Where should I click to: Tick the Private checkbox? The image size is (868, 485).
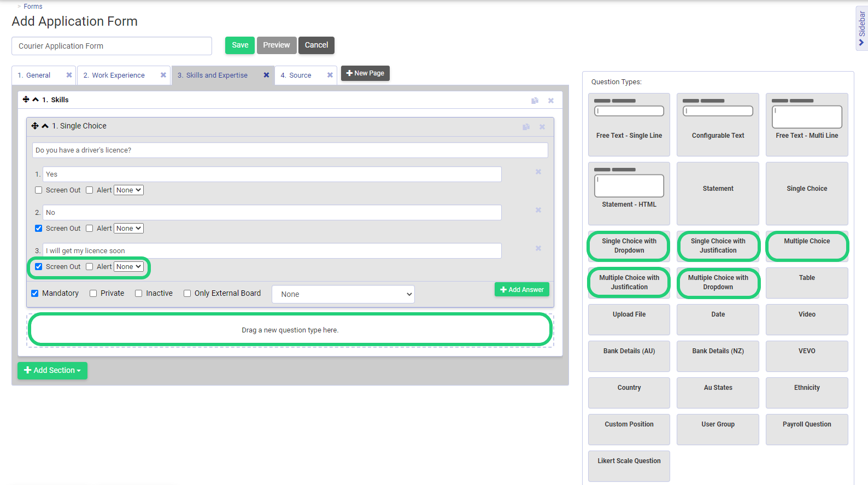click(x=93, y=294)
